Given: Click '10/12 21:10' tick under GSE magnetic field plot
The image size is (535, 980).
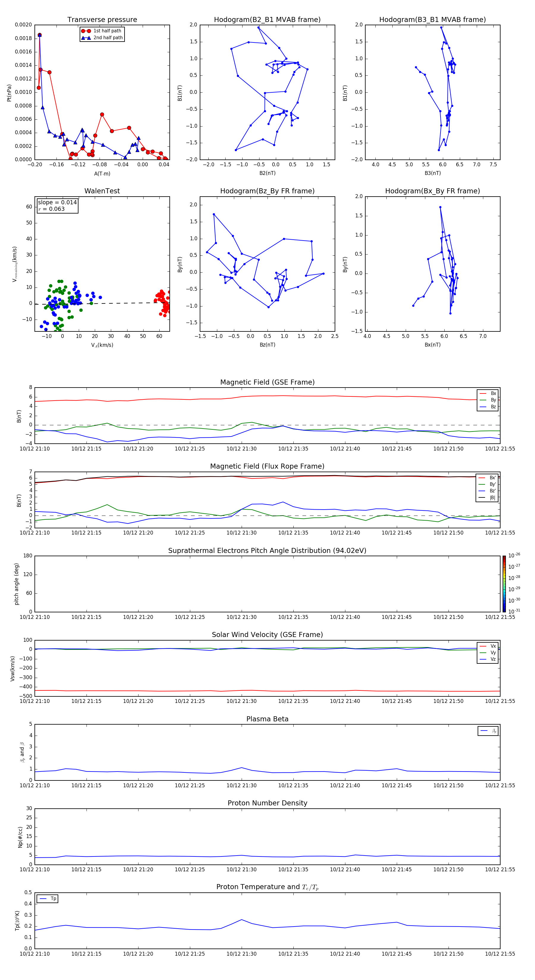Looking at the screenshot, I should click(x=35, y=448).
